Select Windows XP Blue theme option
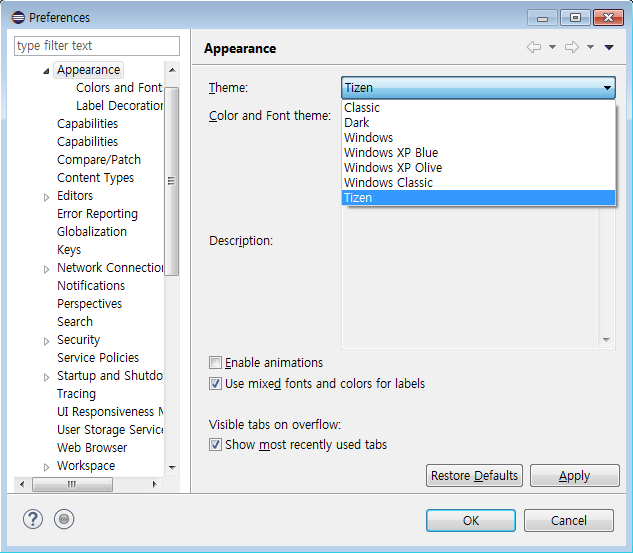Image resolution: width=633 pixels, height=553 pixels. coord(391,153)
